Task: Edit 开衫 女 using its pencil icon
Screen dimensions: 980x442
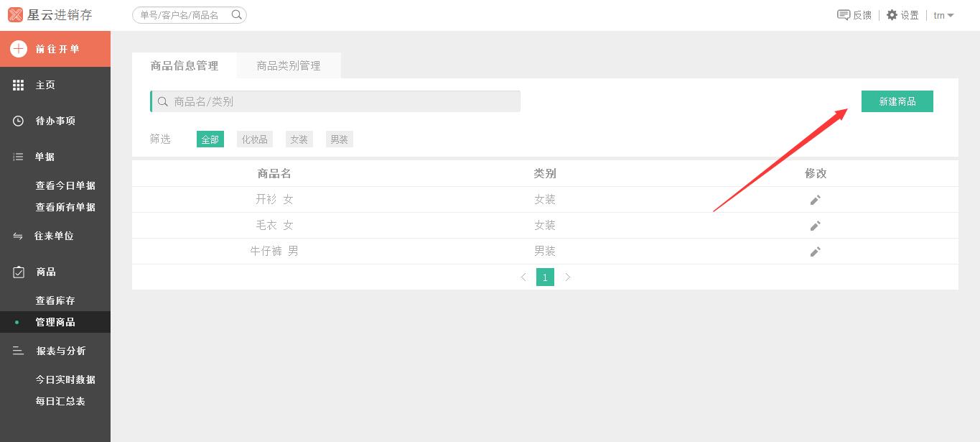Action: pos(815,200)
